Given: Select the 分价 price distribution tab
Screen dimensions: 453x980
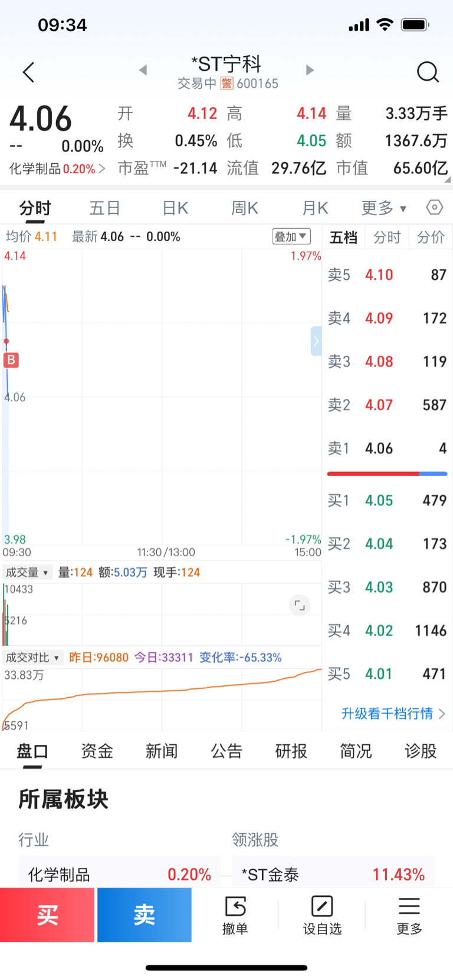Looking at the screenshot, I should [x=431, y=237].
